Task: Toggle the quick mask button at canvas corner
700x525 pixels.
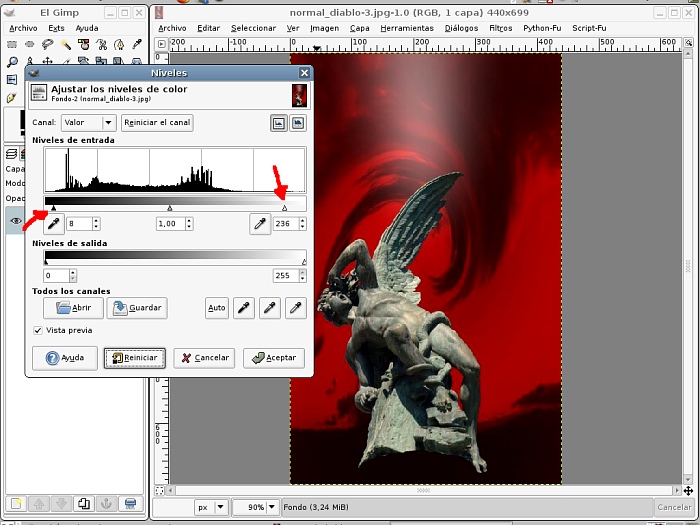Action: [160, 491]
